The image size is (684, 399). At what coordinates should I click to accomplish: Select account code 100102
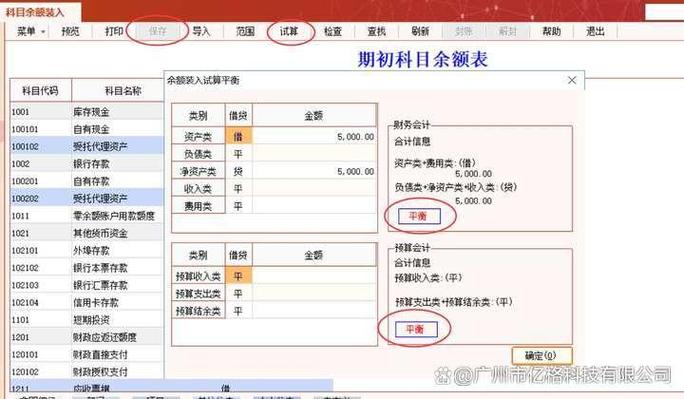(x=25, y=147)
